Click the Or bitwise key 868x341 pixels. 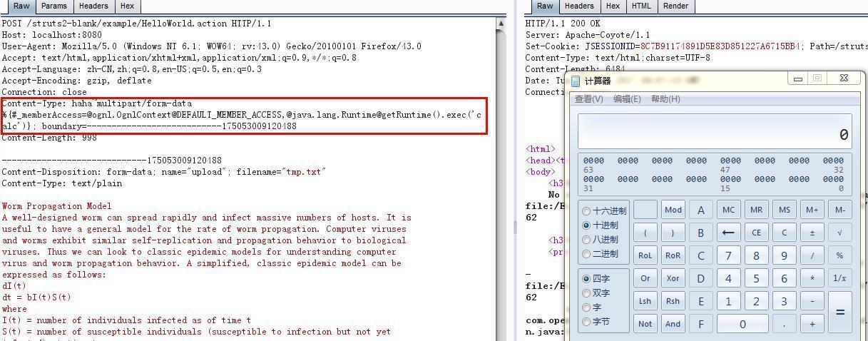point(645,278)
